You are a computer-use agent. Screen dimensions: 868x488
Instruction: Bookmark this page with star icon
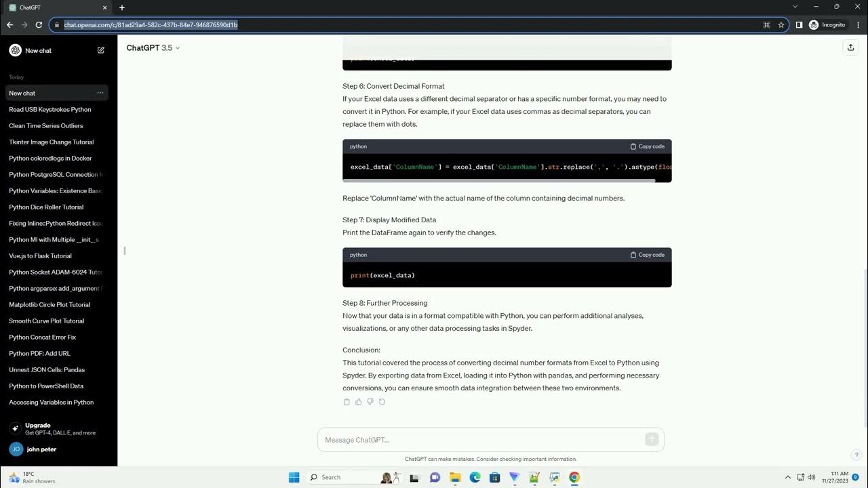(x=781, y=24)
